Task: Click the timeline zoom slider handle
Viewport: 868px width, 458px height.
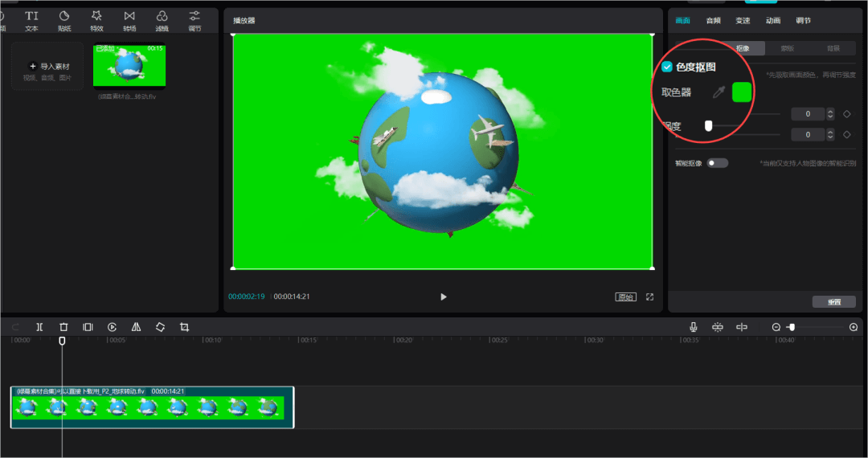Action: 792,327
